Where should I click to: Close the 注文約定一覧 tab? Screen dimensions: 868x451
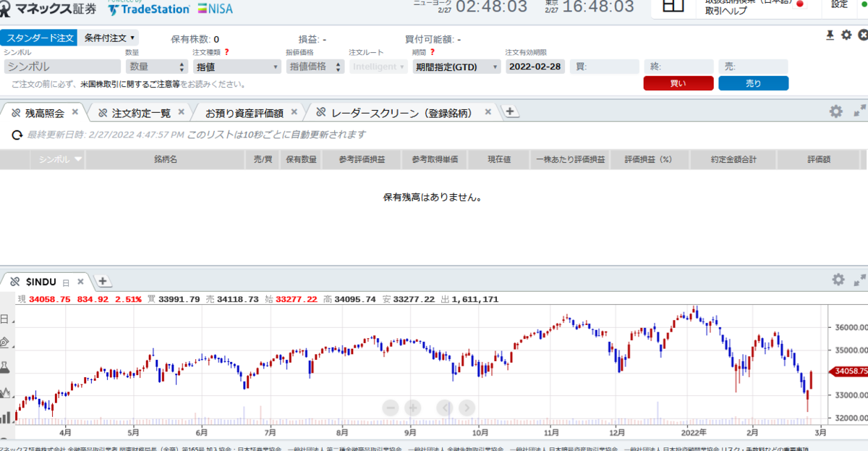(x=181, y=112)
